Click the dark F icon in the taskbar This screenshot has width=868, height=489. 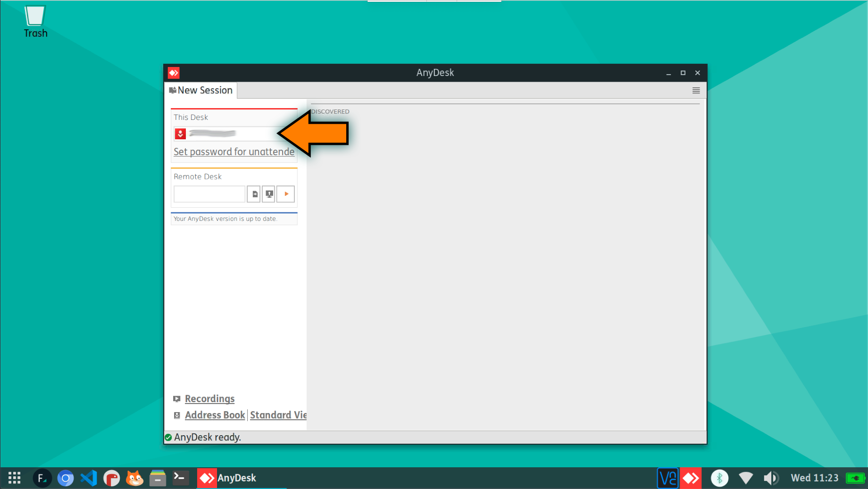pyautogui.click(x=42, y=478)
